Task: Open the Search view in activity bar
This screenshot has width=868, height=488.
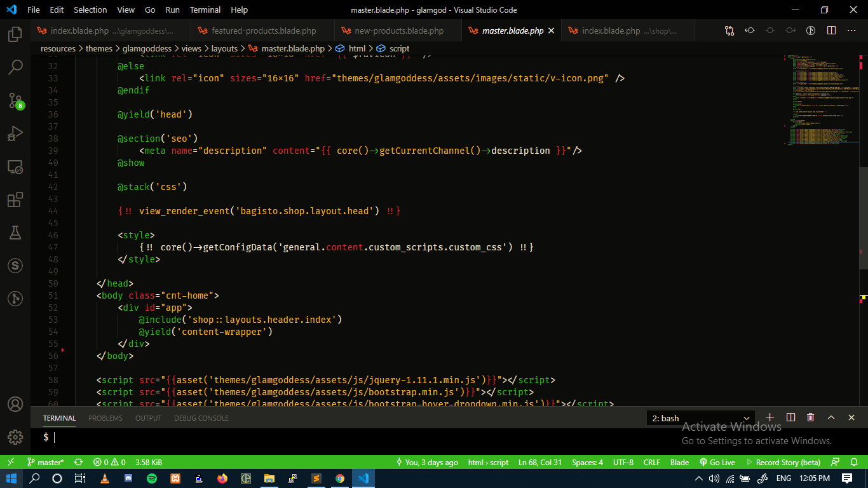Action: (x=15, y=67)
